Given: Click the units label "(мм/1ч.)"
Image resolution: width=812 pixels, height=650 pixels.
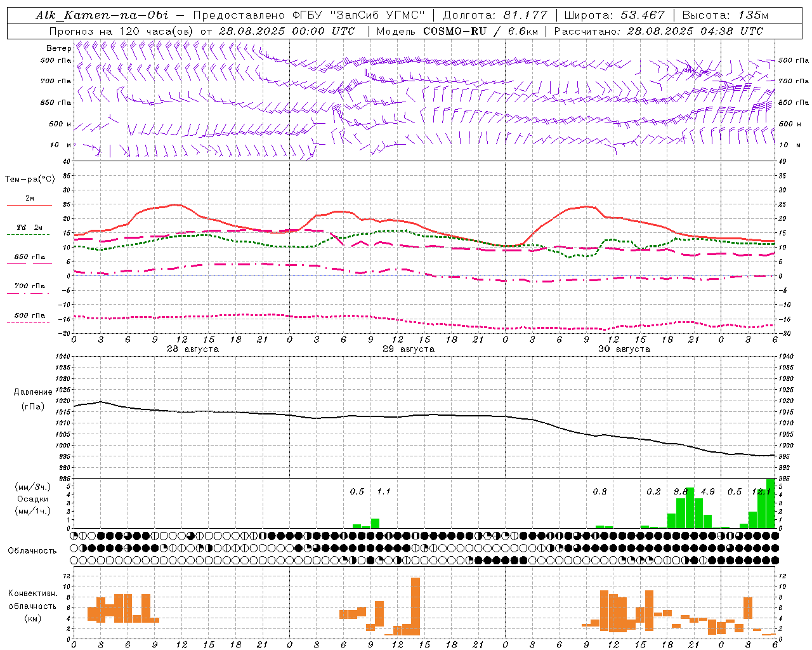Looking at the screenshot, I should click(32, 511).
